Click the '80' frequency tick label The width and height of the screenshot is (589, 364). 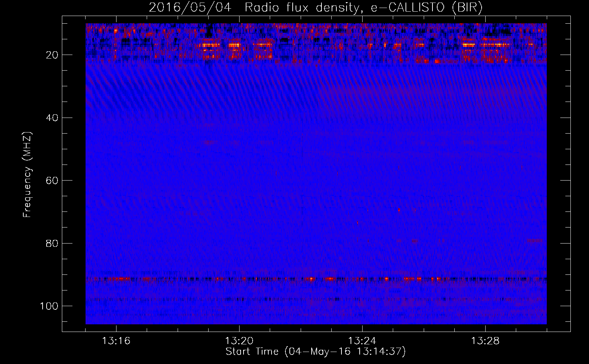point(52,243)
